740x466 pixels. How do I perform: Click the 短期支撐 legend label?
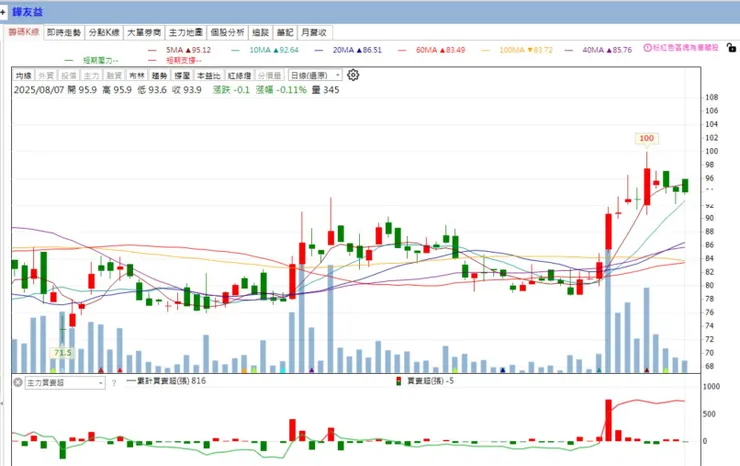click(184, 60)
